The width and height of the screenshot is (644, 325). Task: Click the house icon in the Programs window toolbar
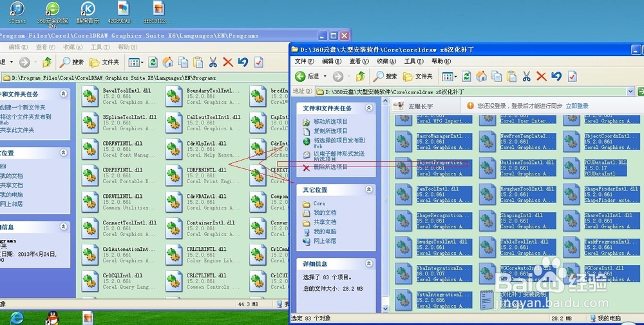[167, 62]
